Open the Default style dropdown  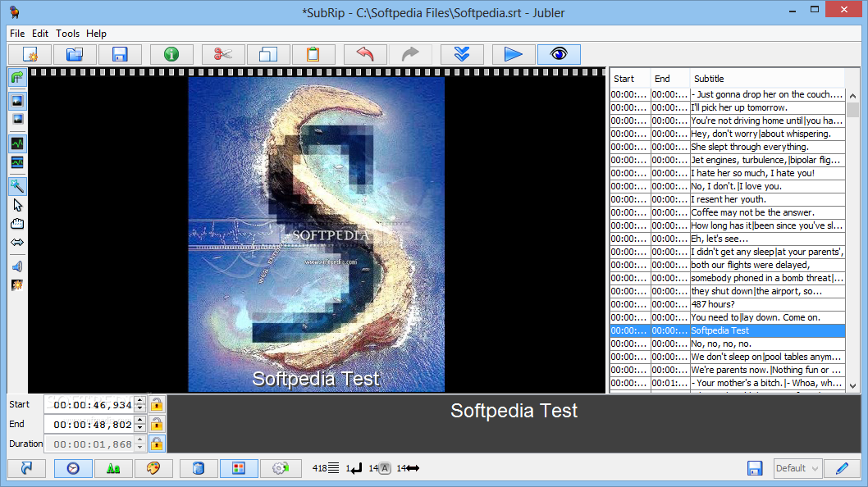[x=797, y=468]
